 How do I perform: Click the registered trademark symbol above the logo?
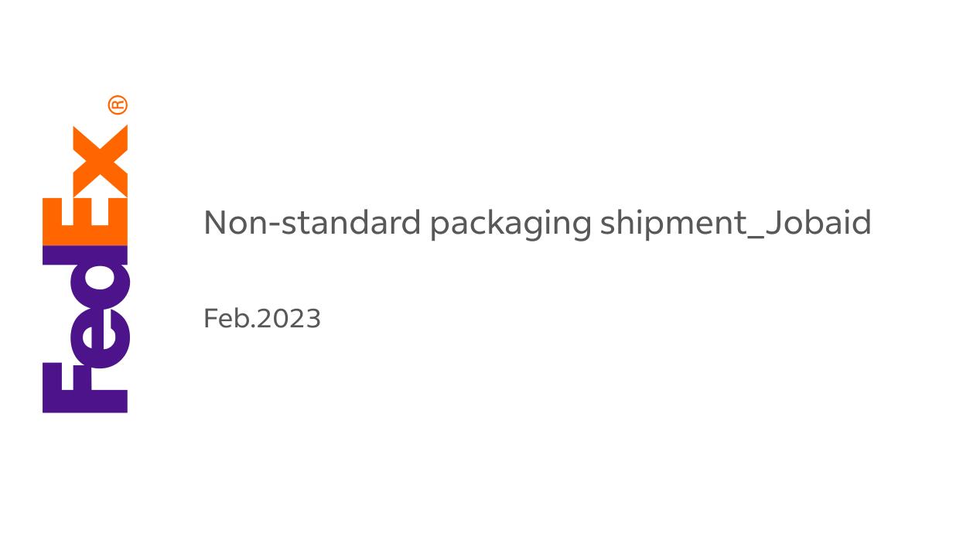click(x=117, y=105)
